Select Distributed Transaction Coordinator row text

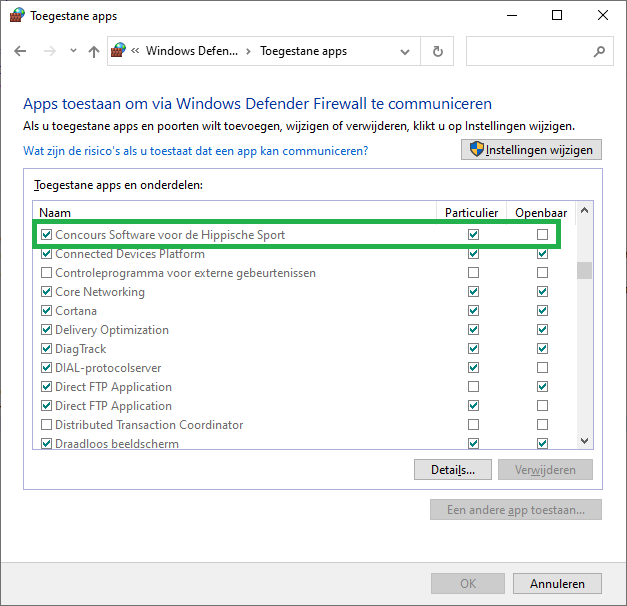coord(149,425)
